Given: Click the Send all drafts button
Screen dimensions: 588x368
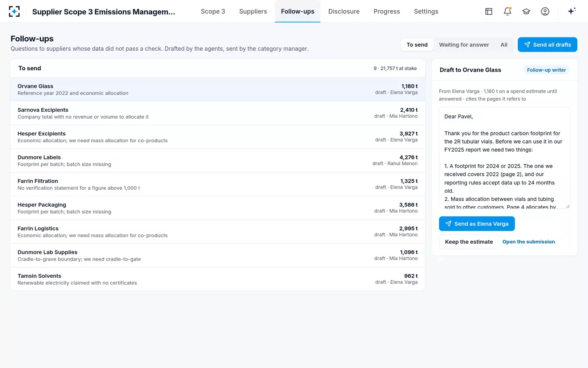Looking at the screenshot, I should click(548, 45).
